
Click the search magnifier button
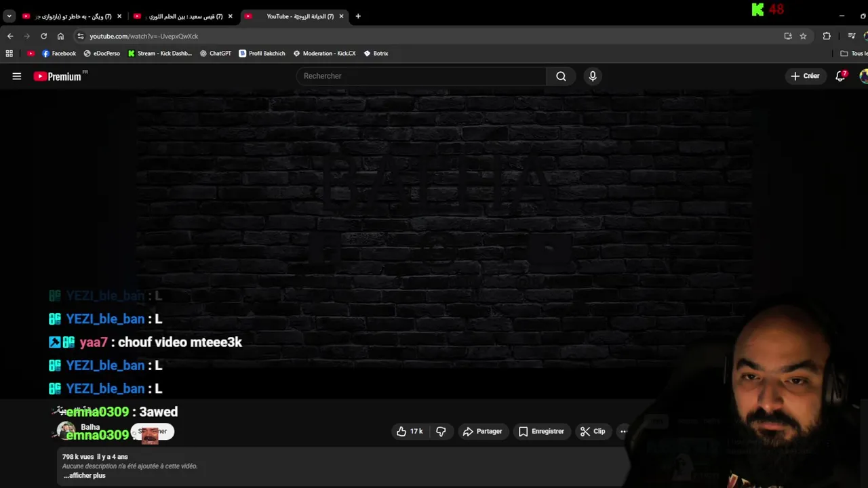point(561,76)
